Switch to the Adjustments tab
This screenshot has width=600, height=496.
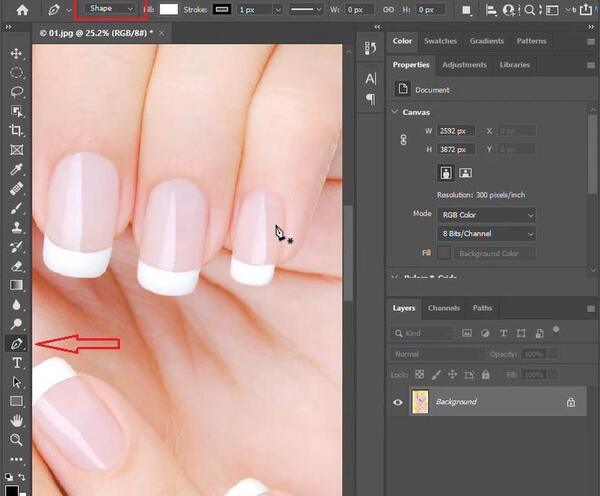(x=464, y=65)
